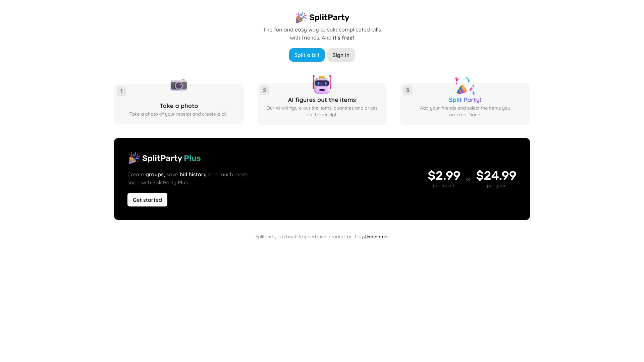Click the Plus label next to SplitParty
Screen dimensions: 644x362
click(x=192, y=158)
